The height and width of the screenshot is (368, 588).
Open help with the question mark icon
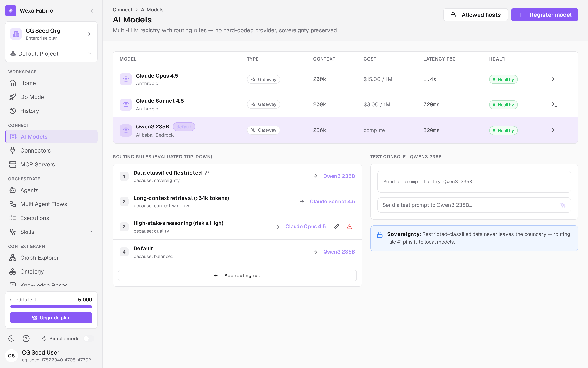click(x=26, y=338)
